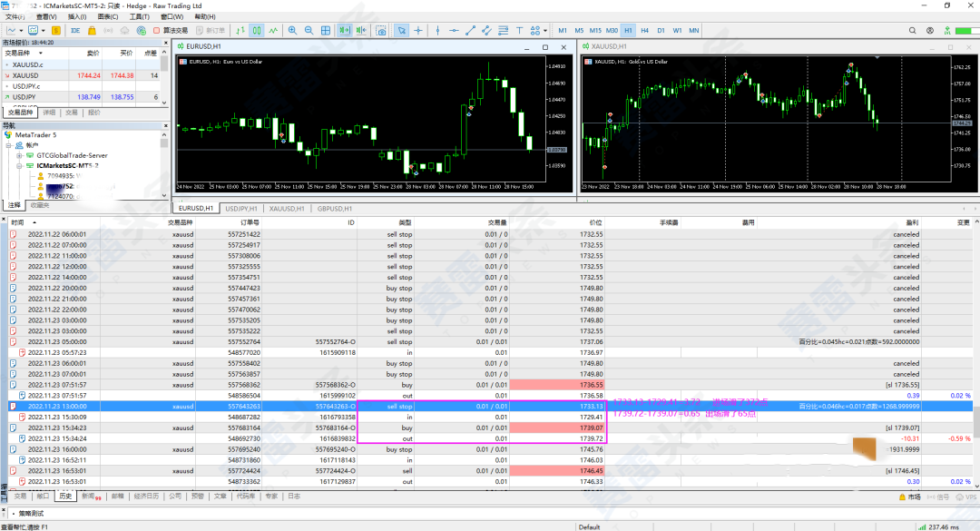Select the crosshair tool
980x531 pixels.
click(x=418, y=30)
